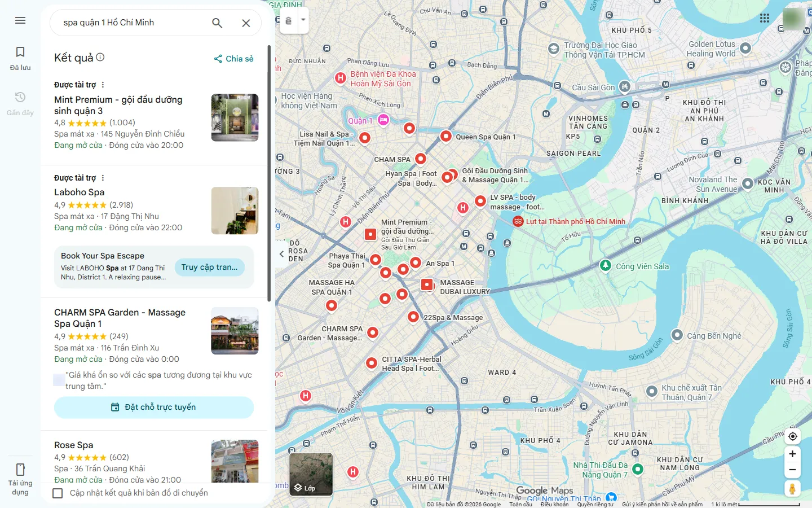Open the product feedback footer link

point(663,504)
